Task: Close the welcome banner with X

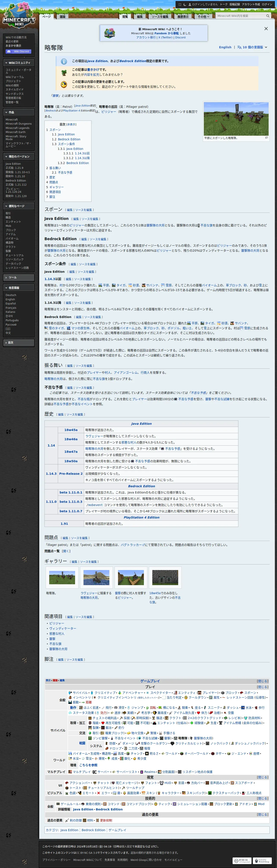Action: click(266, 29)
